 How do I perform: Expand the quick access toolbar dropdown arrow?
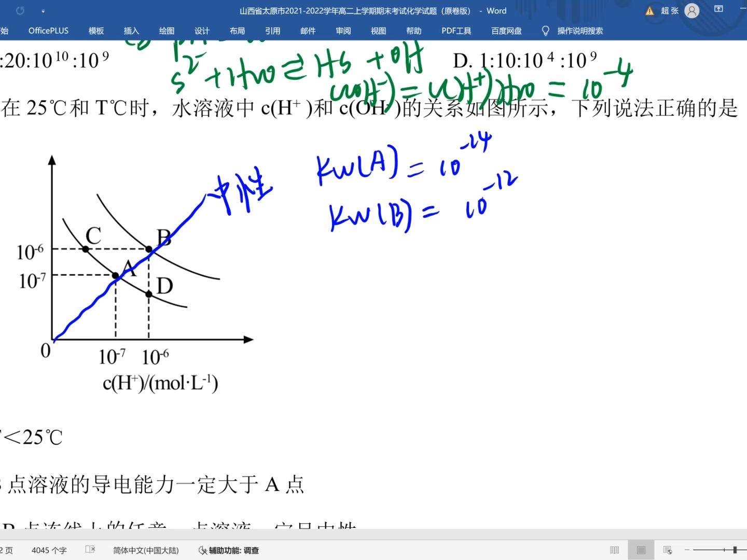(x=44, y=10)
